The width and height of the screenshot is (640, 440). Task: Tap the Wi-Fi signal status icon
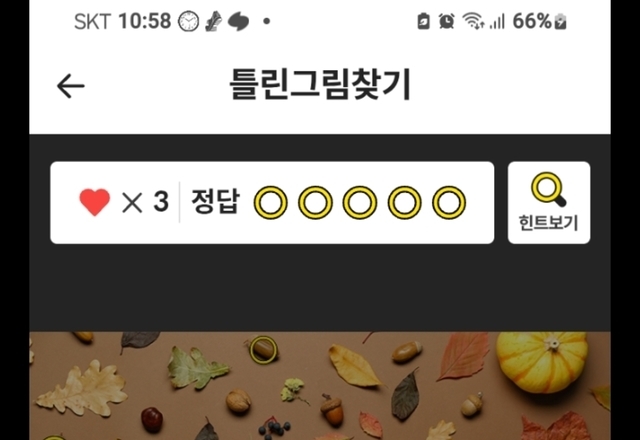473,21
